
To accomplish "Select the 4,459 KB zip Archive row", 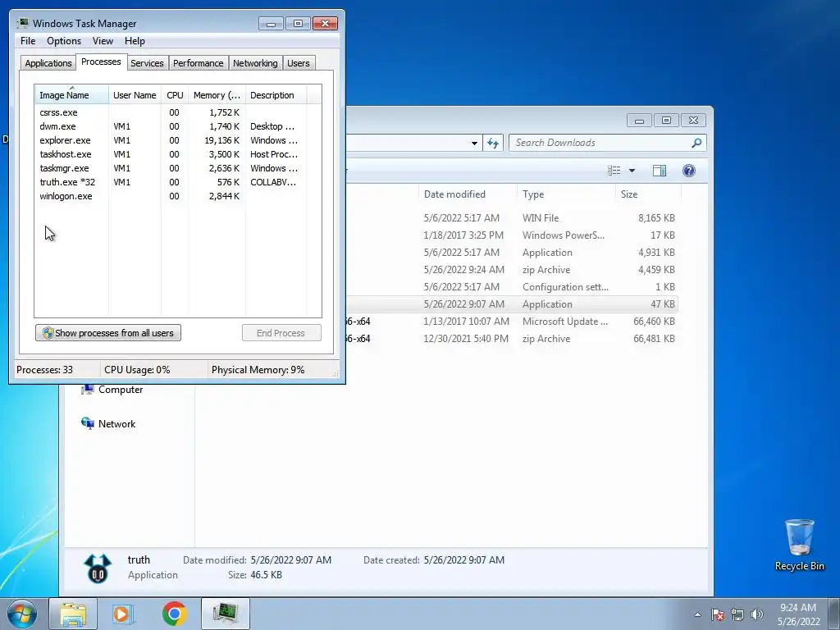I will point(512,270).
